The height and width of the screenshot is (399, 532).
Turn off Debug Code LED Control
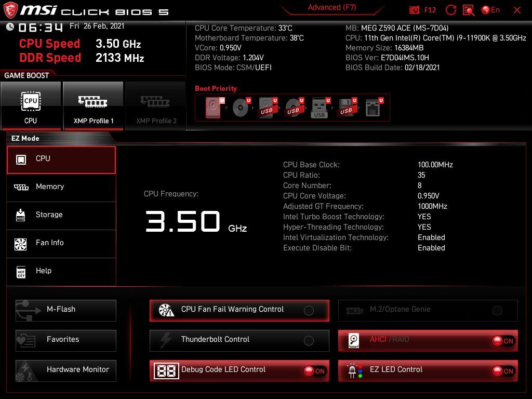coord(239,371)
